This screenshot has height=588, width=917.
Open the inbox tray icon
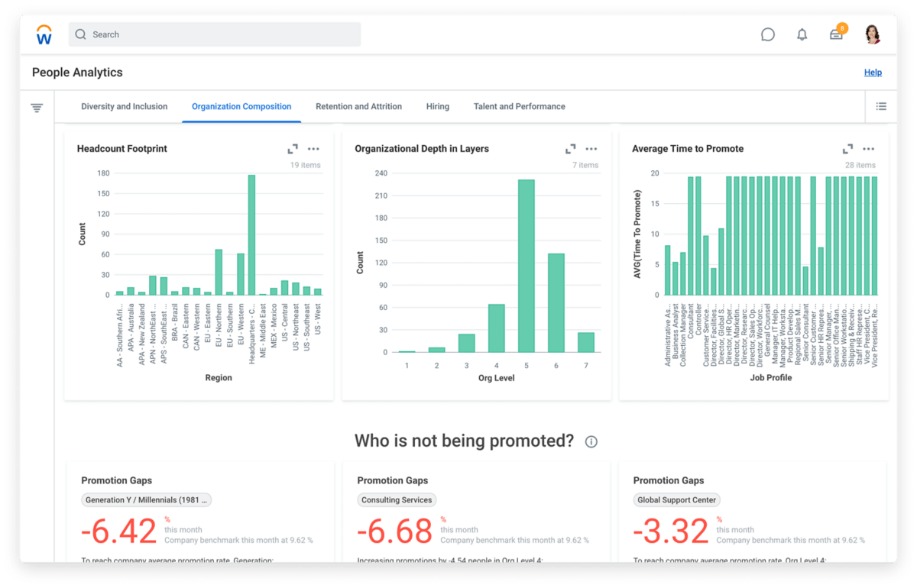(x=837, y=34)
